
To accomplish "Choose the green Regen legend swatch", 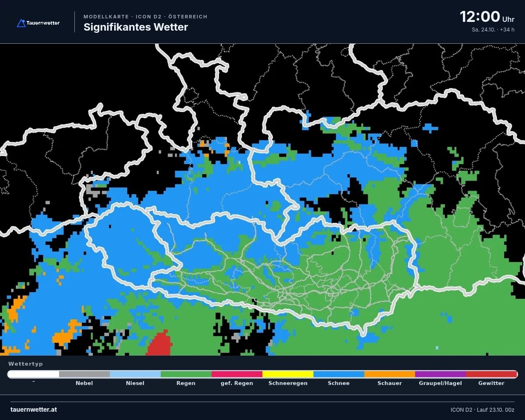I will [x=186, y=374].
